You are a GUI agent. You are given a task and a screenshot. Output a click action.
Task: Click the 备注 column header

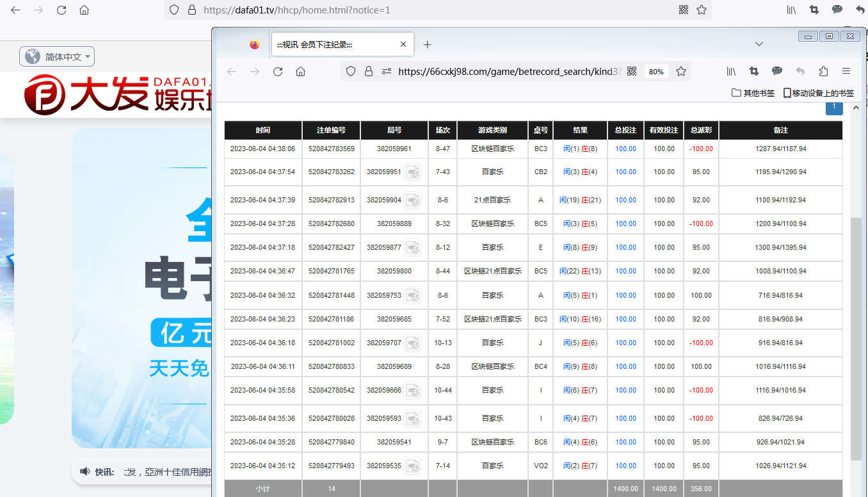click(x=780, y=130)
